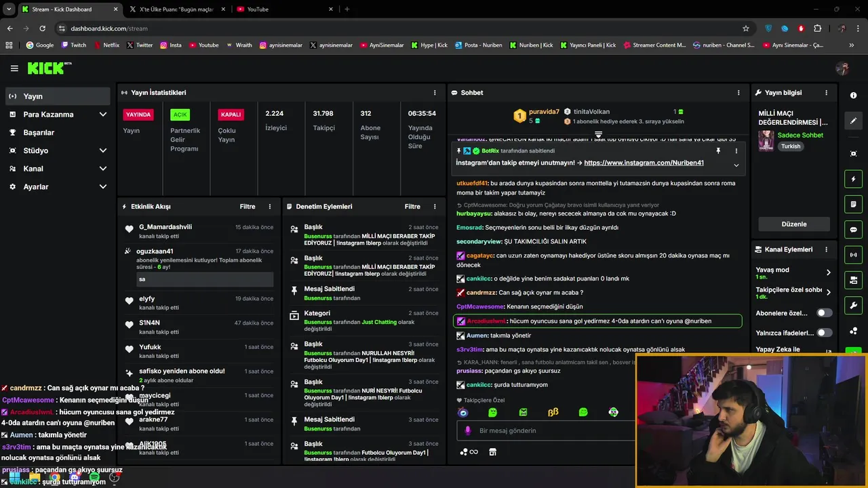The width and height of the screenshot is (868, 488).
Task: Open the profile avatar at top right
Action: 842,68
